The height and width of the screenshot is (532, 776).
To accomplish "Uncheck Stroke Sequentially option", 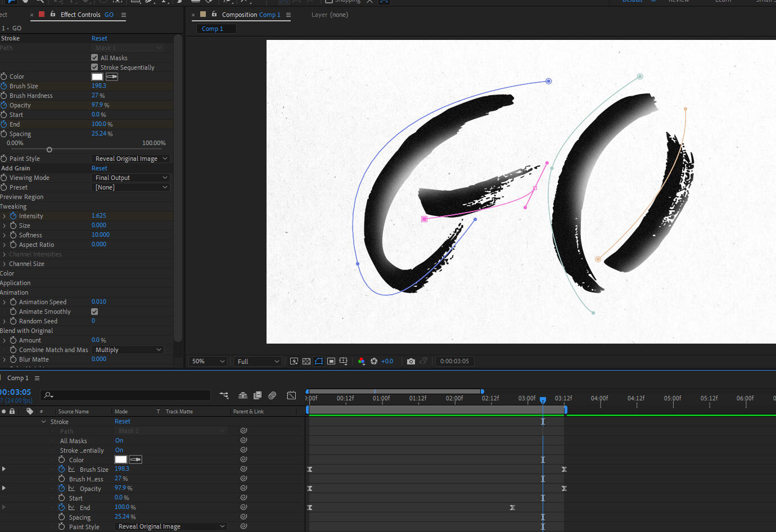I will (x=94, y=67).
